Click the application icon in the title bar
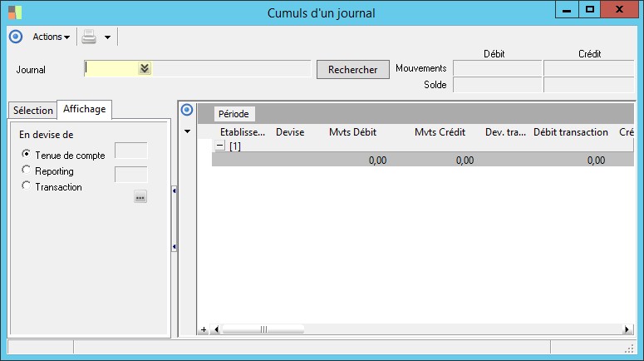 [15, 12]
